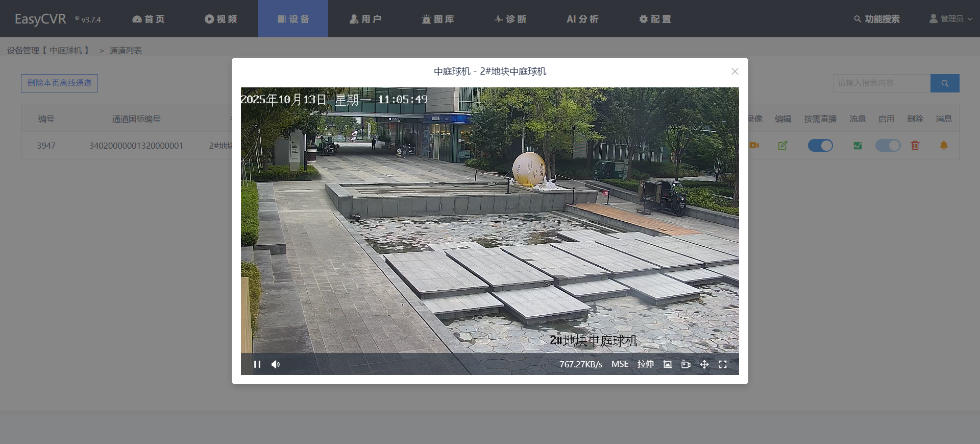Open the AI分析 menu
The width and height of the screenshot is (980, 444).
(582, 19)
